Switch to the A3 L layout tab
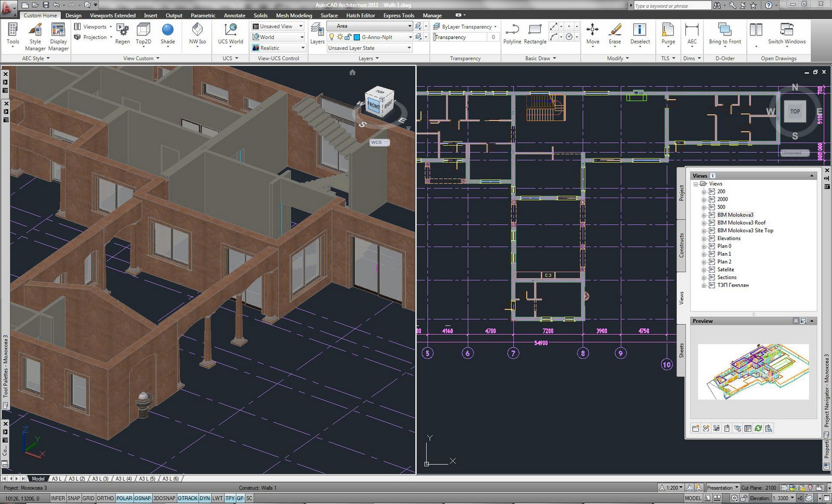This screenshot has height=504, width=832. click(x=57, y=479)
